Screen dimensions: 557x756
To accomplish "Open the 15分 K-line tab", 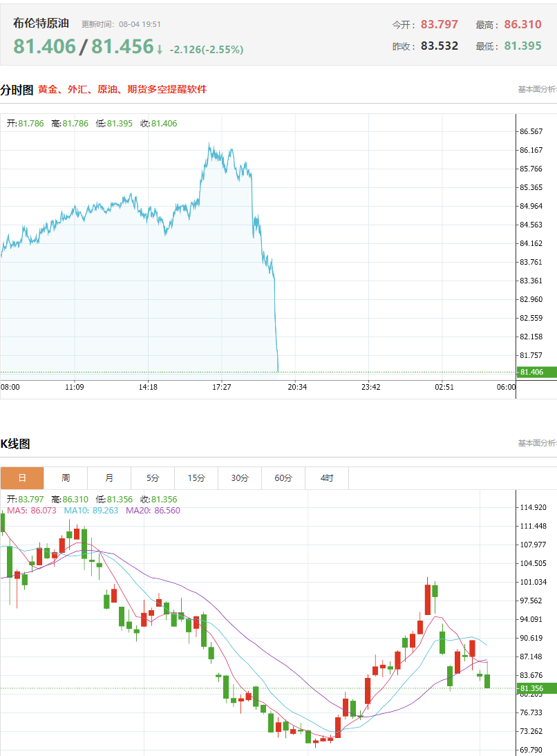I will [x=196, y=478].
